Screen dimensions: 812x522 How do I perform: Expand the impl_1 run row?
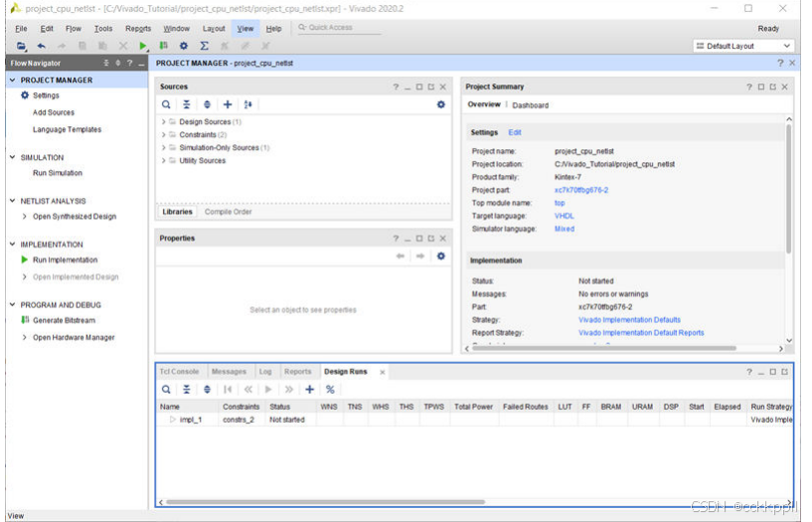(173, 420)
